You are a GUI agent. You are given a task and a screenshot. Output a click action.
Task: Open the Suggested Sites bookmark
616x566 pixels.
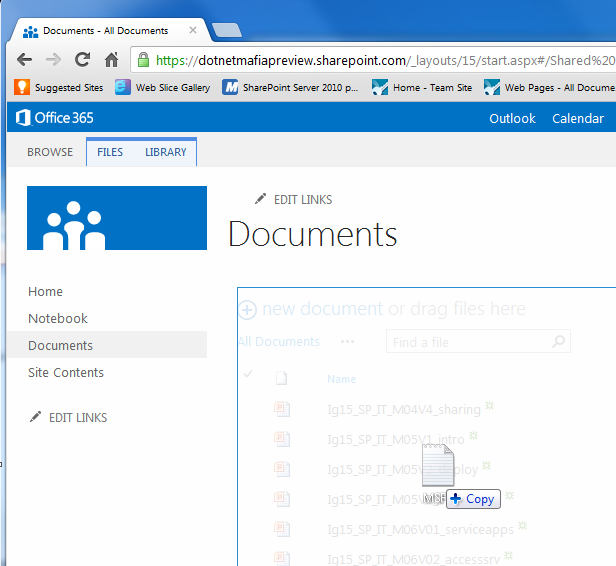(x=59, y=87)
